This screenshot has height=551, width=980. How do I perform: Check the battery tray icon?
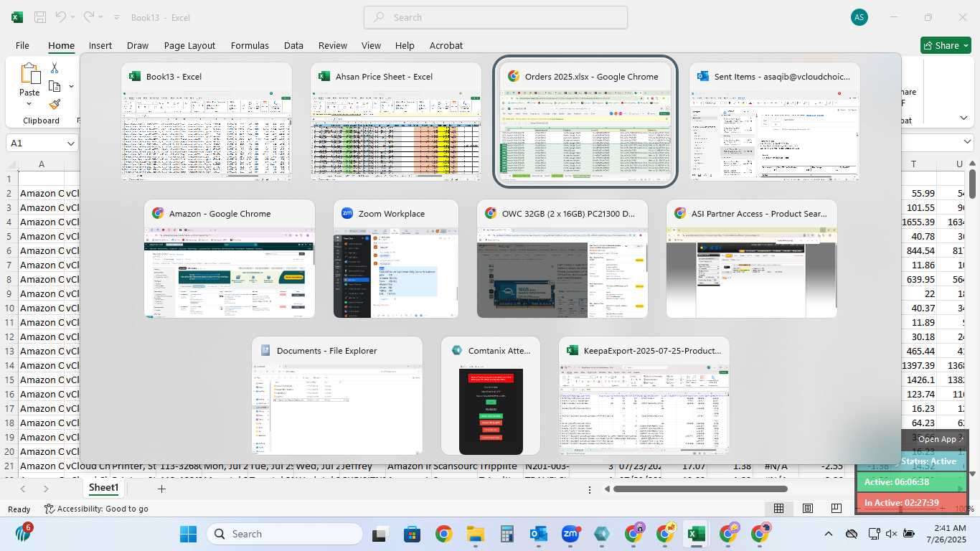909,534
